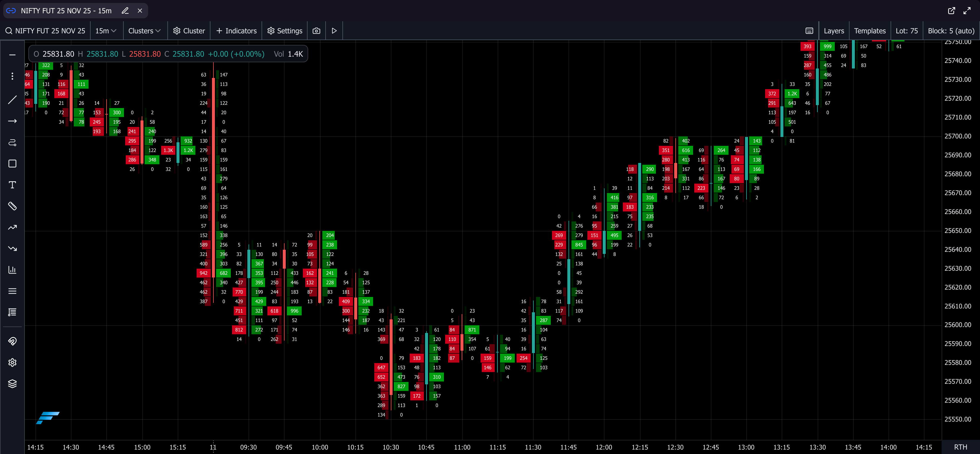Expand the Clusters chart type dropdown

click(145, 31)
